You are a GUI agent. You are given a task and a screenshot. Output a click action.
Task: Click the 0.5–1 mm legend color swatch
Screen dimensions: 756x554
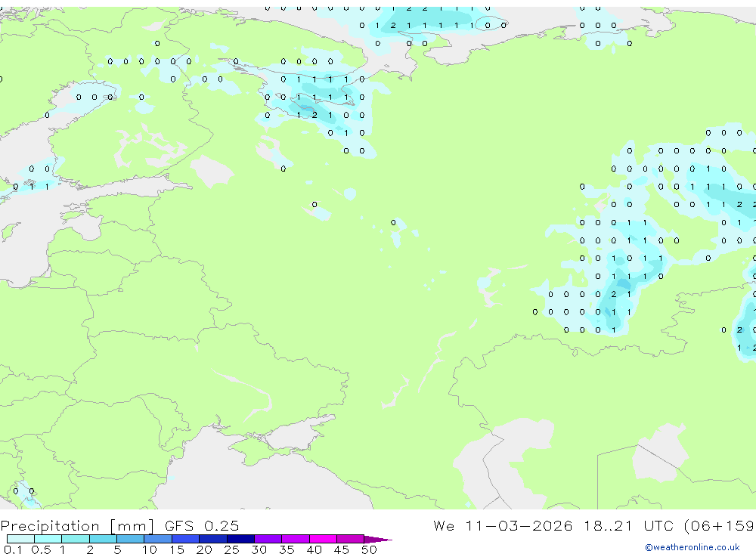tap(48, 539)
